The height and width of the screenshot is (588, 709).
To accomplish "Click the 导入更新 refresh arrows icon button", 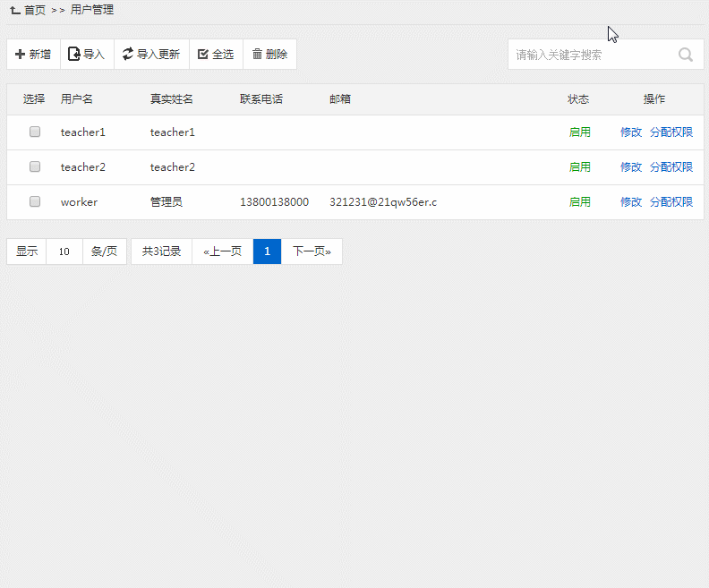I will pos(151,55).
